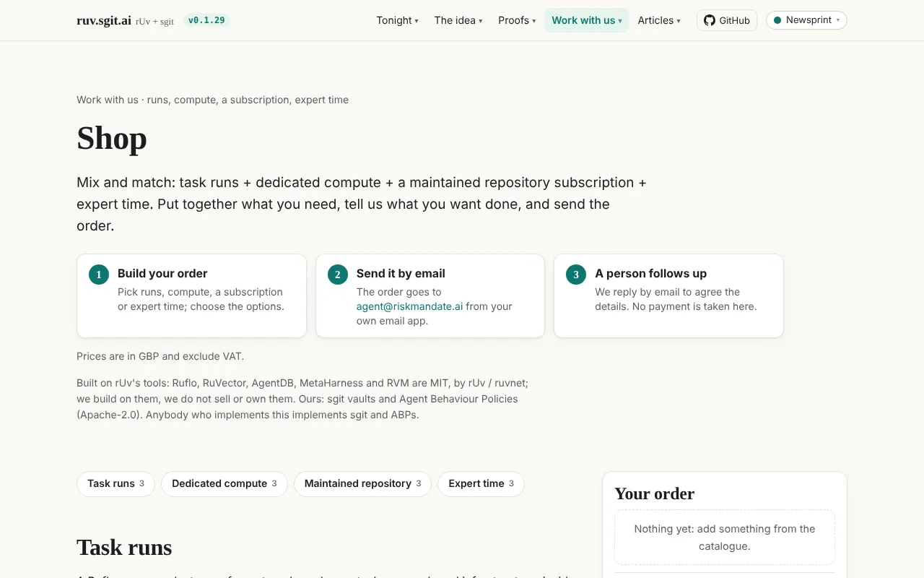Open the GitHub repository link

point(726,20)
